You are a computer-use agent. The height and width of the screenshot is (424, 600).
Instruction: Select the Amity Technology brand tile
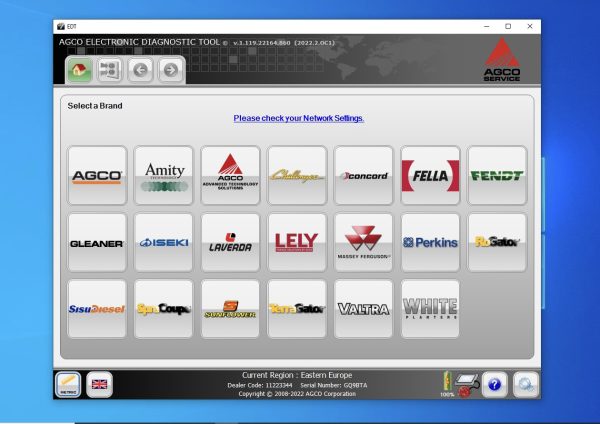(x=164, y=175)
